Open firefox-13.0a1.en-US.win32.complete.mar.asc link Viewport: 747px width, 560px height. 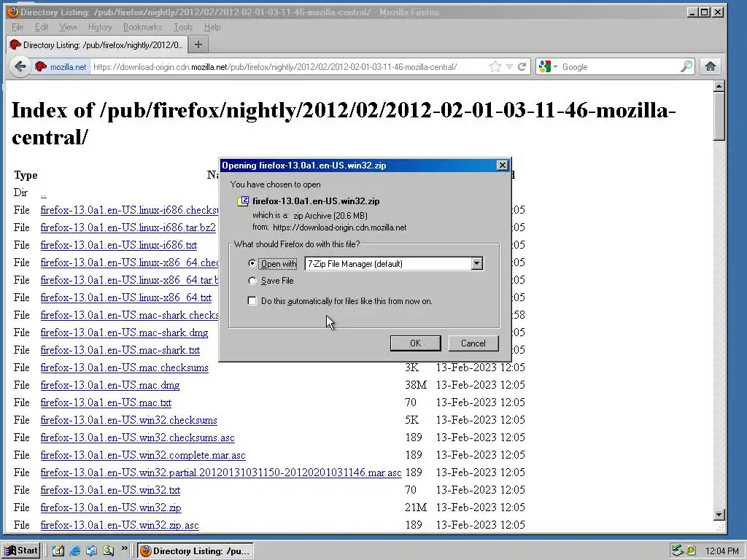pyautogui.click(x=143, y=455)
